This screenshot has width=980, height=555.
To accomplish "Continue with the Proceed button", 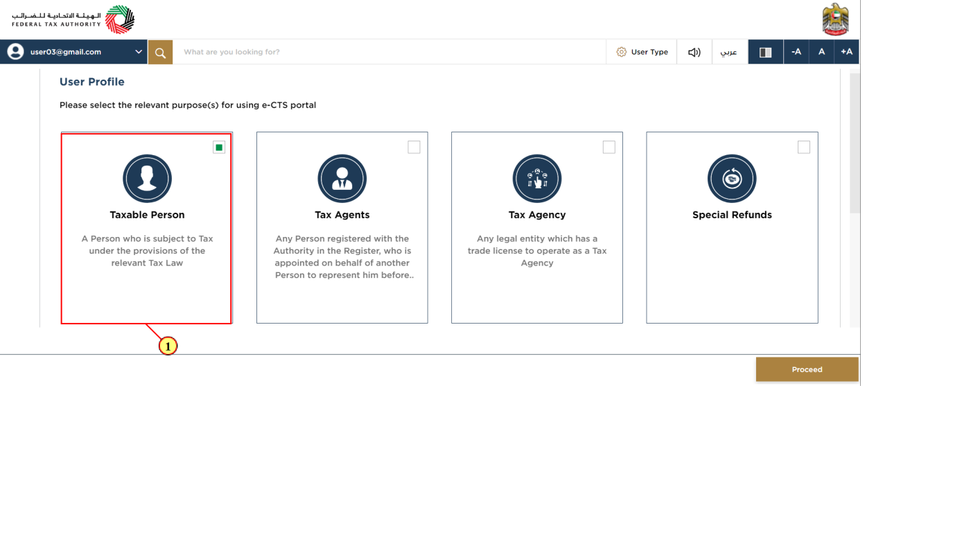I will pyautogui.click(x=807, y=369).
